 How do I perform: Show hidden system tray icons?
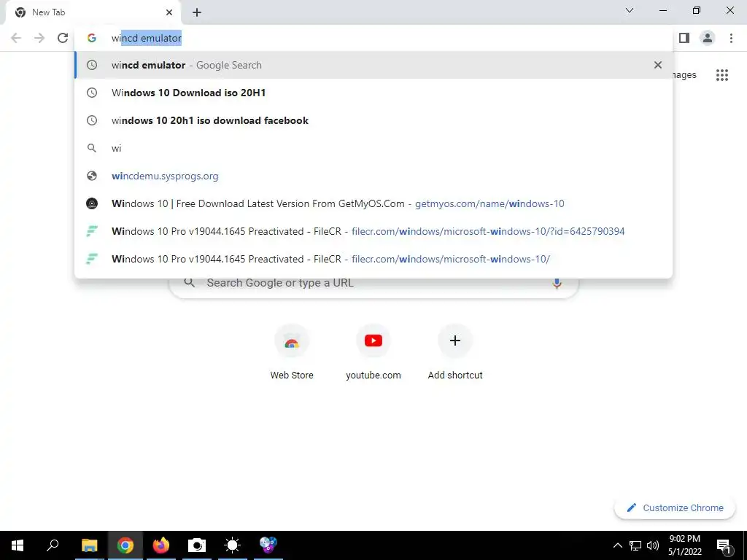pyautogui.click(x=617, y=545)
